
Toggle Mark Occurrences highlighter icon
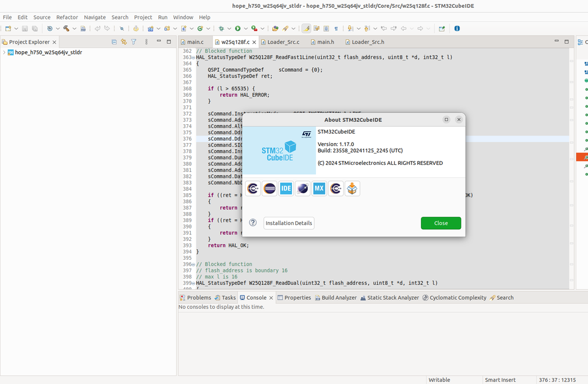[307, 28]
